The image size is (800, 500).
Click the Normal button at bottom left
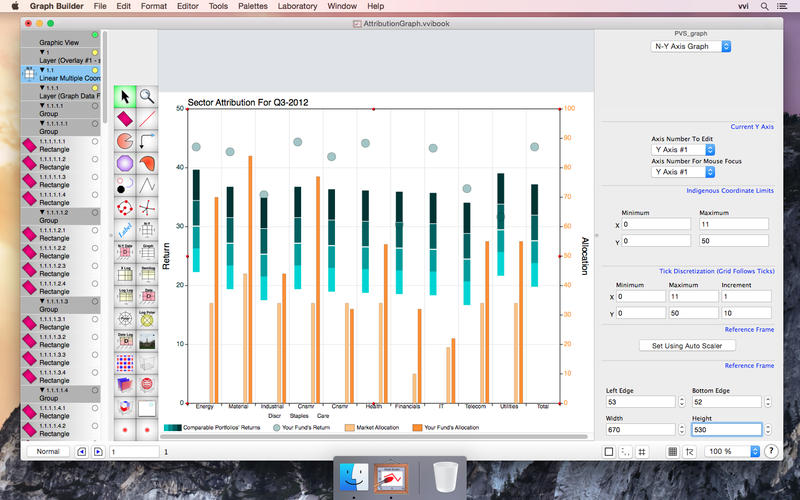[49, 452]
